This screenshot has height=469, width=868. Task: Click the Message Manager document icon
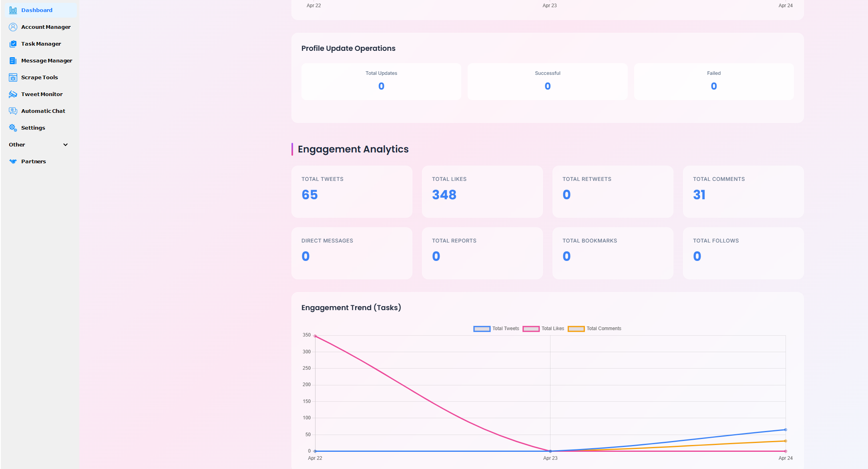pos(13,60)
